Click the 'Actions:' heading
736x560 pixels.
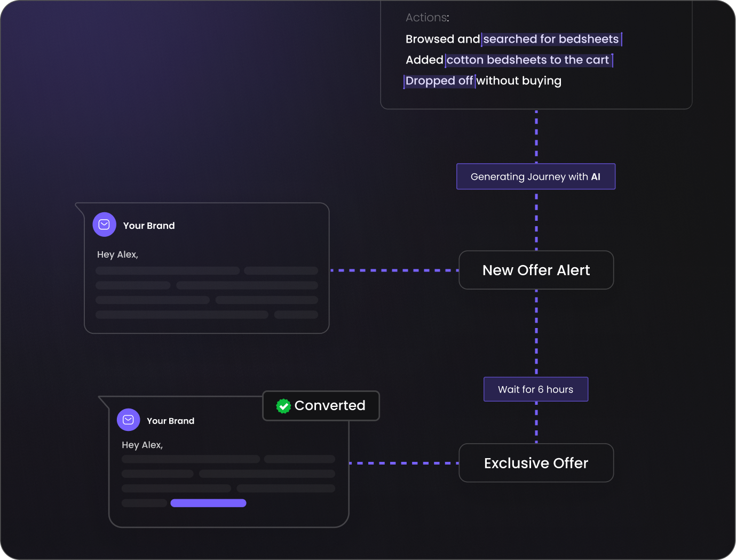(427, 18)
